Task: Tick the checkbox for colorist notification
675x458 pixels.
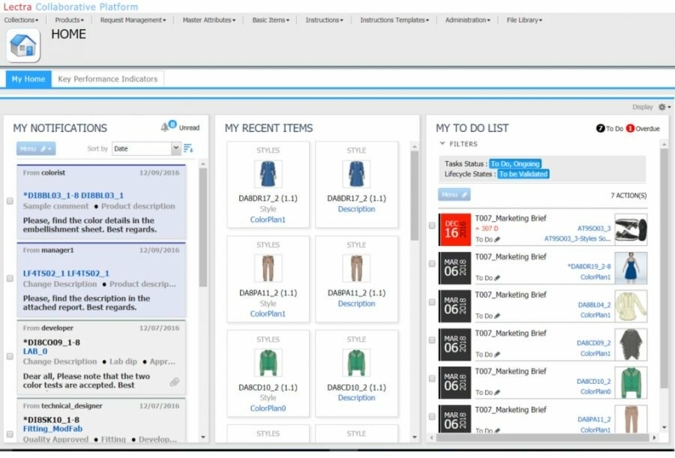Action: 11,201
